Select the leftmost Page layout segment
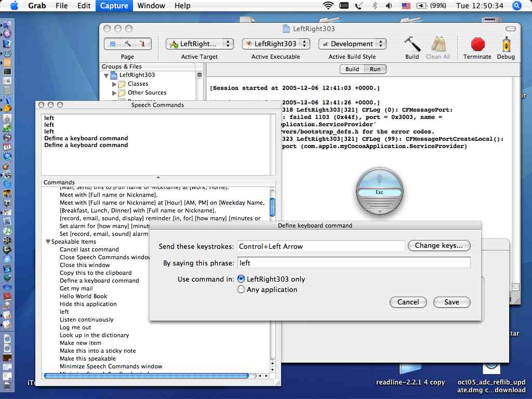Screen dimensions: 532x399 [x=113, y=44]
